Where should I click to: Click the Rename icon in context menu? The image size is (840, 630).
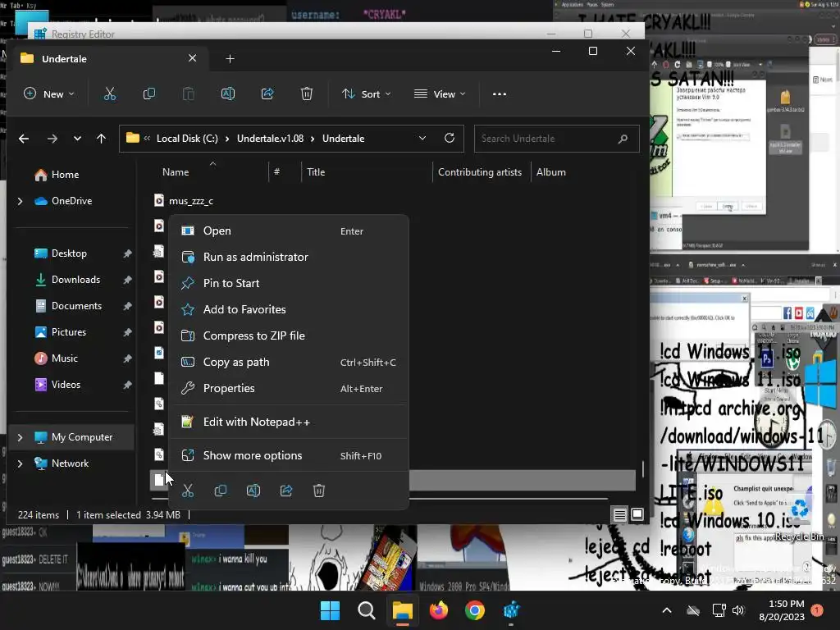point(253,491)
